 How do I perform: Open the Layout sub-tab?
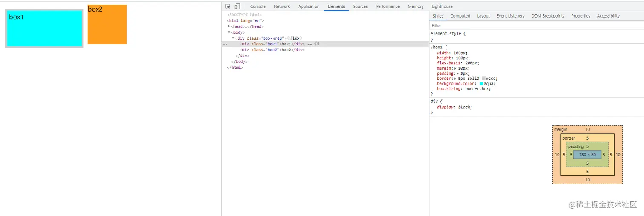(x=483, y=16)
